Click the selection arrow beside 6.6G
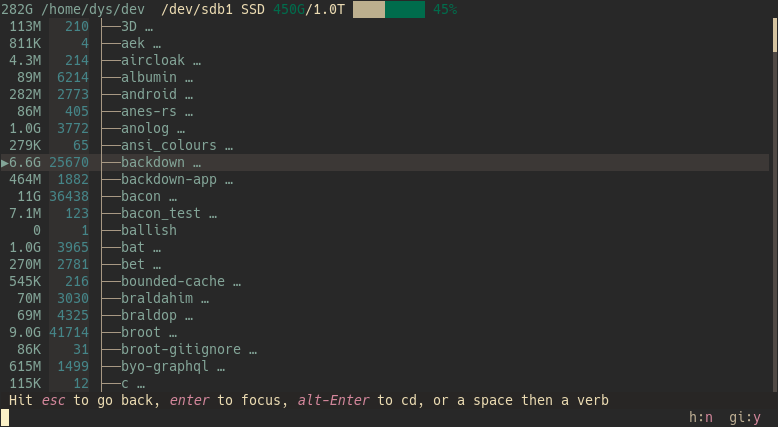This screenshot has height=427, width=778. click(4, 163)
